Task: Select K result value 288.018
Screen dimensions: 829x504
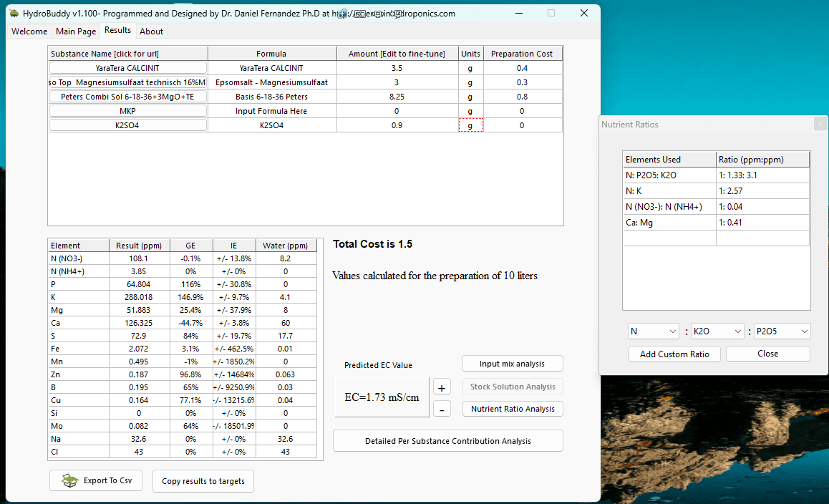Action: tap(139, 296)
